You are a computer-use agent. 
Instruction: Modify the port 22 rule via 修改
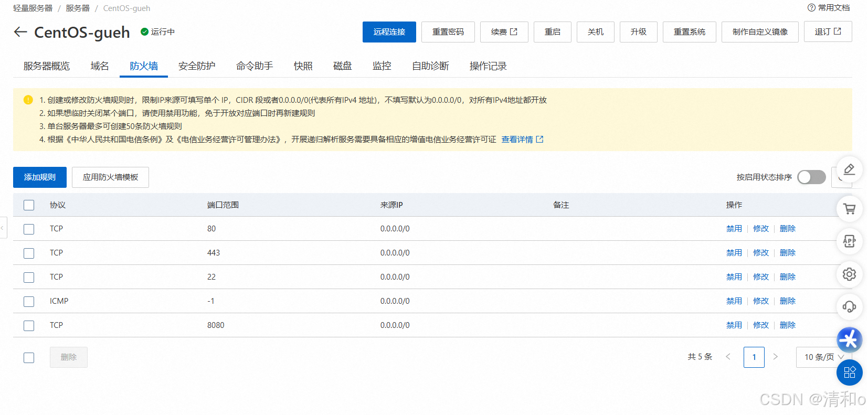click(x=761, y=277)
